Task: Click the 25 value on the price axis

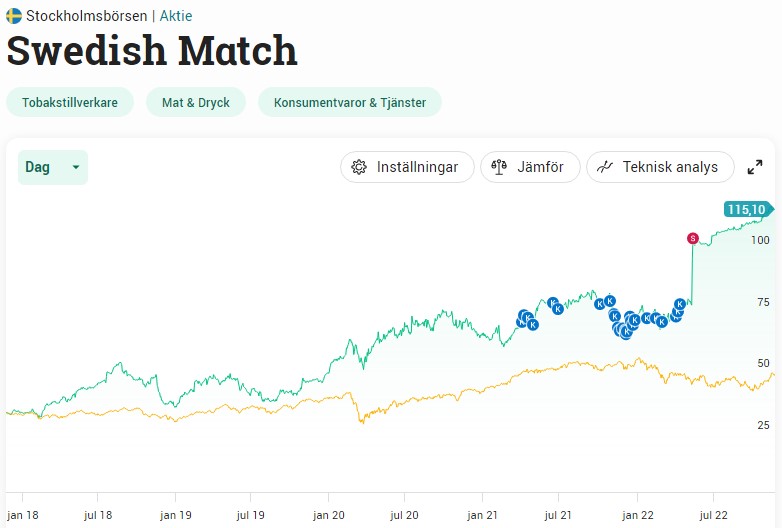Action: tap(763, 425)
